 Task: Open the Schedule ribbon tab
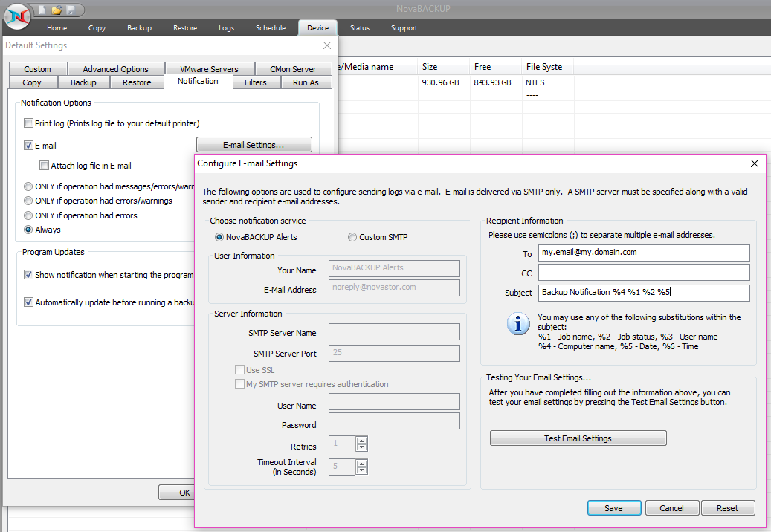(x=271, y=28)
